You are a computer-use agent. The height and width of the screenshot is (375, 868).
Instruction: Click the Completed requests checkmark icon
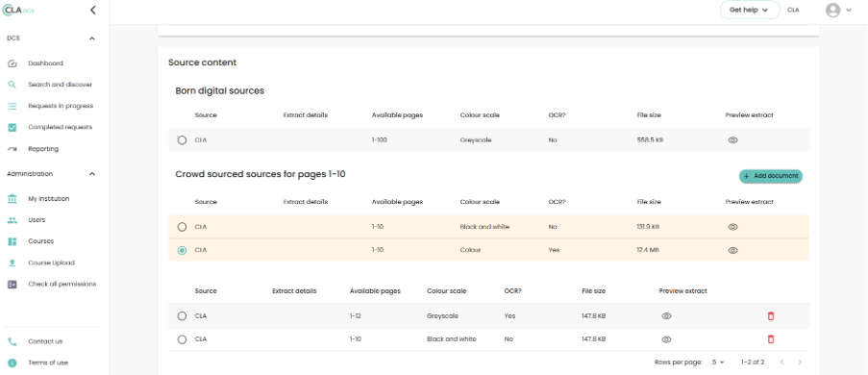click(x=12, y=127)
